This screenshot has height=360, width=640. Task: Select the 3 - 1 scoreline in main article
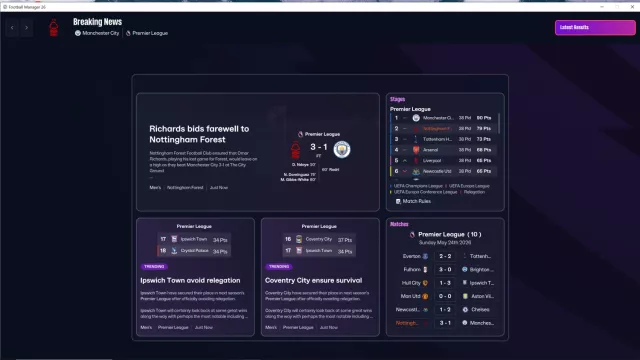coord(318,147)
